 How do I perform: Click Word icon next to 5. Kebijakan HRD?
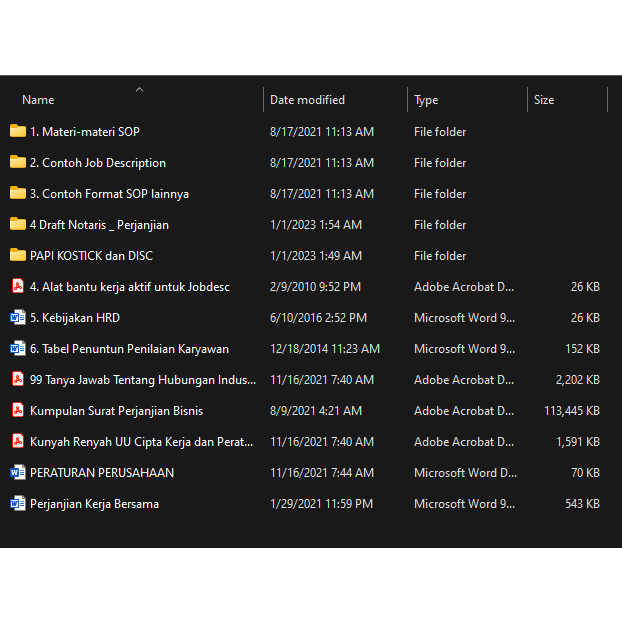(x=18, y=317)
